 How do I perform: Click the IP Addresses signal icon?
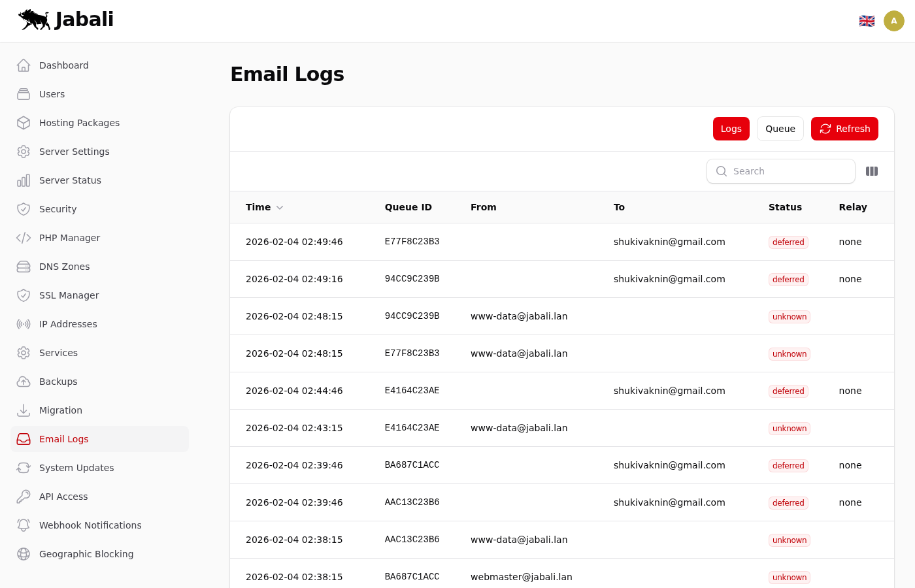tap(24, 324)
